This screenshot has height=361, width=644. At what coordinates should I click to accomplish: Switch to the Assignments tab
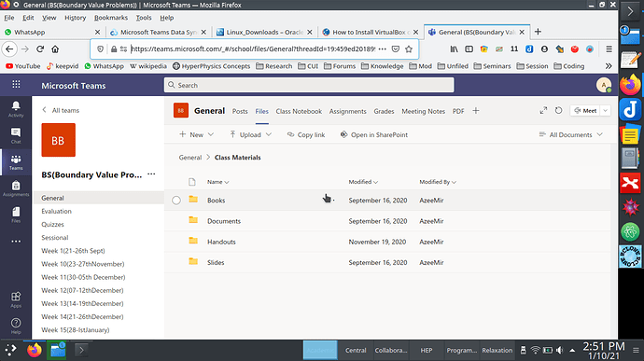pyautogui.click(x=348, y=111)
